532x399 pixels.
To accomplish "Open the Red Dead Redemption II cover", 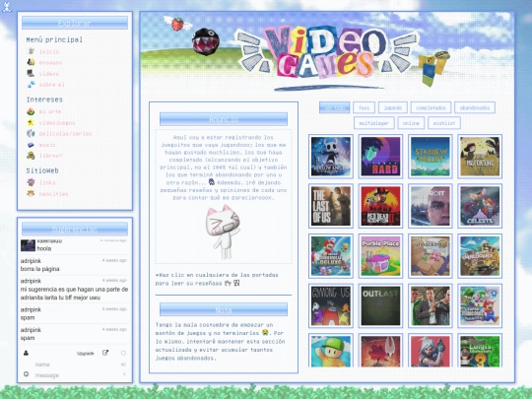I will 380,206.
